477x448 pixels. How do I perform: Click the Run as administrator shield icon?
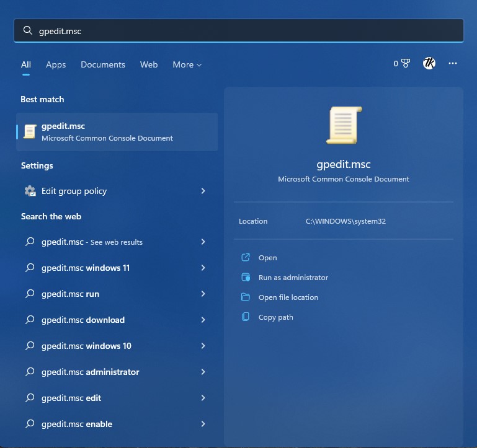[x=246, y=277]
